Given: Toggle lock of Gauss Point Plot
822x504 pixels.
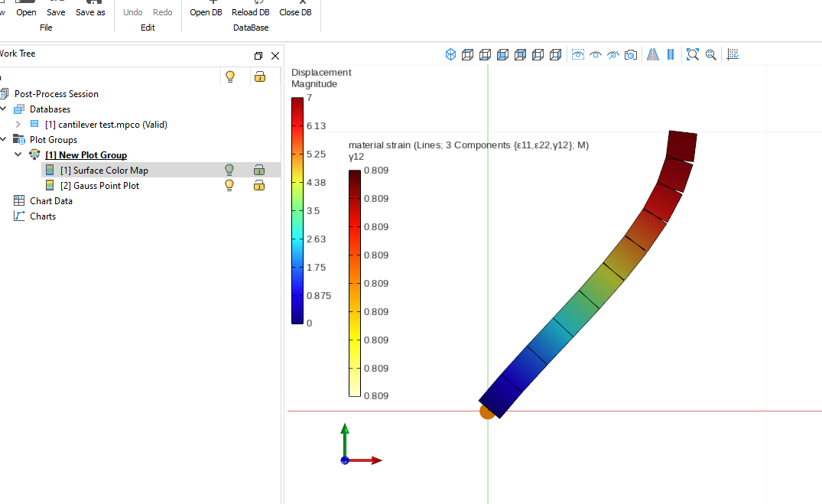Looking at the screenshot, I should [x=259, y=185].
